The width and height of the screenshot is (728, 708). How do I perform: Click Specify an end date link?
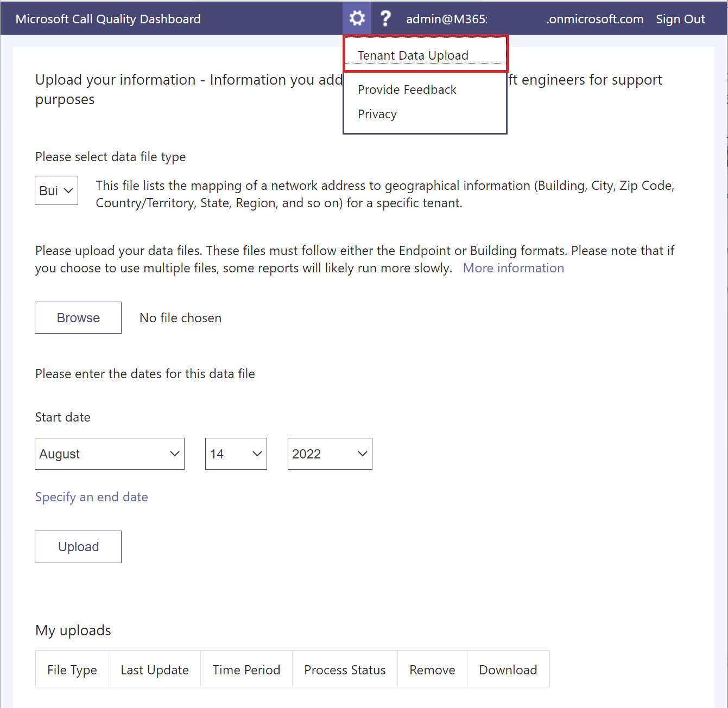click(x=92, y=497)
